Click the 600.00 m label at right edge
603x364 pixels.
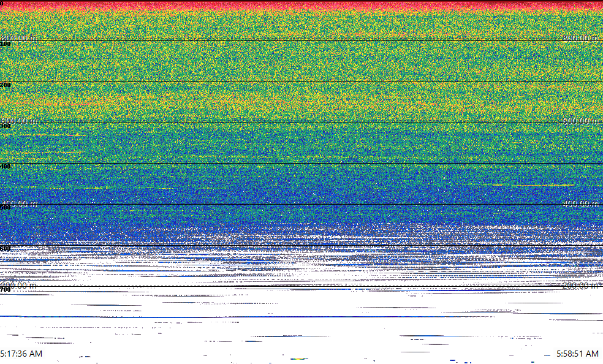click(x=581, y=121)
